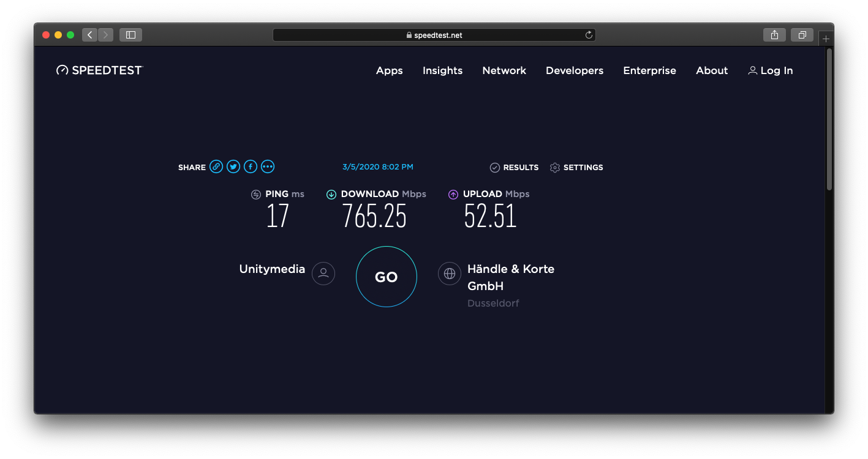
Task: Click the Settings gear icon
Action: [555, 168]
